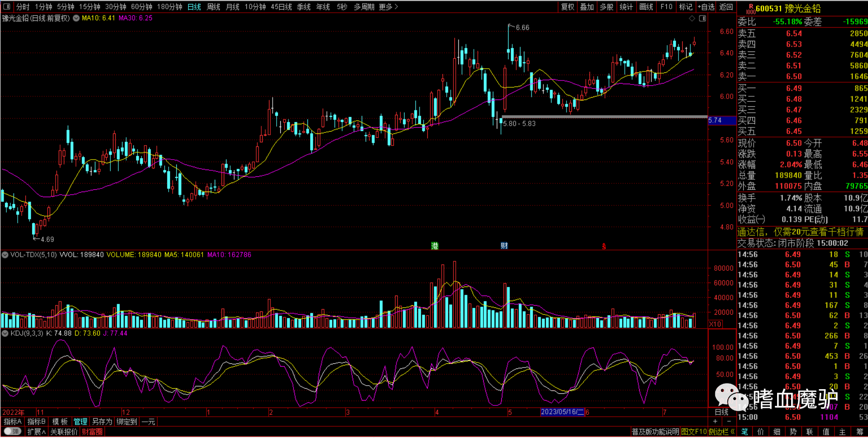Click the 返回 back button

point(726,7)
